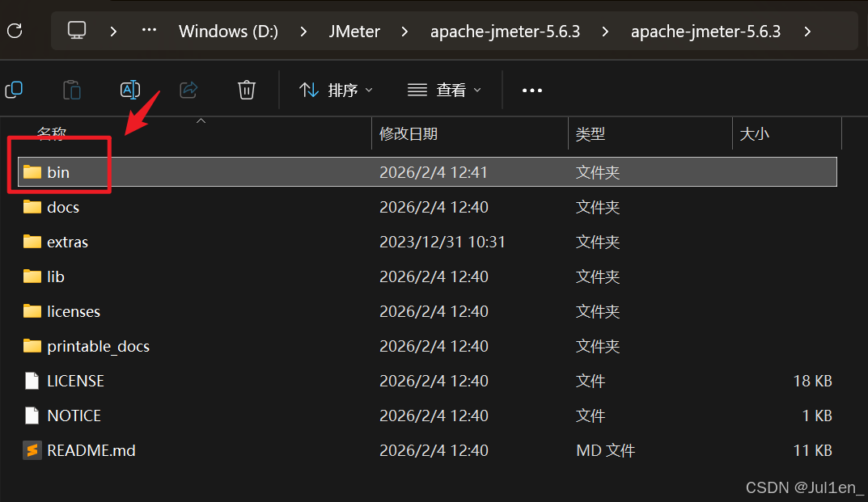Click the This PC monitor icon in breadcrumb
868x502 pixels.
[77, 31]
